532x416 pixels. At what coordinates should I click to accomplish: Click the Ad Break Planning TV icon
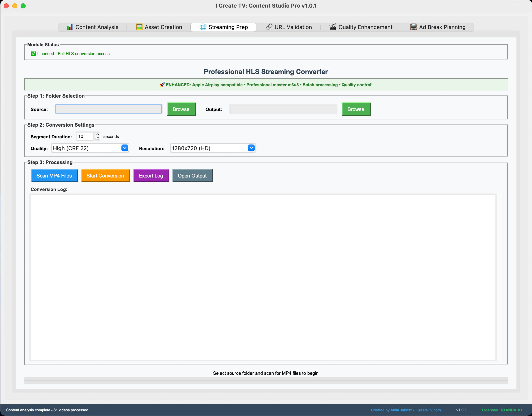(x=413, y=27)
